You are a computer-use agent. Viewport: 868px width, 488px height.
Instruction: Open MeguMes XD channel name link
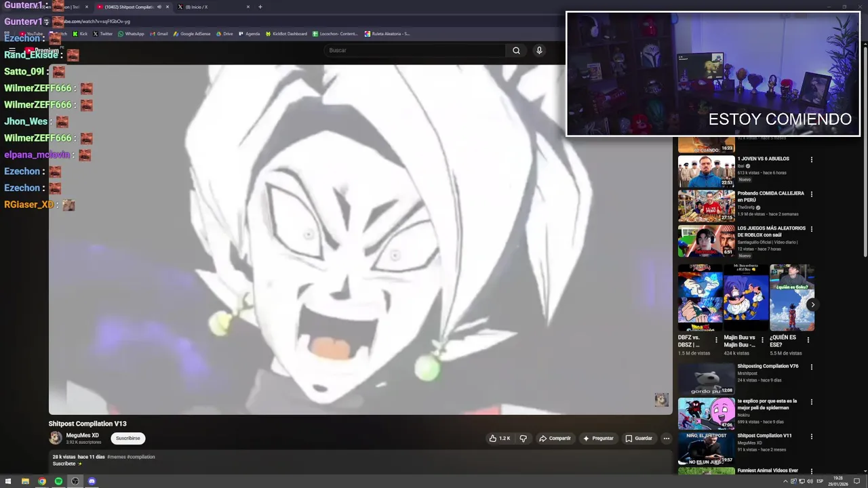pos(82,435)
